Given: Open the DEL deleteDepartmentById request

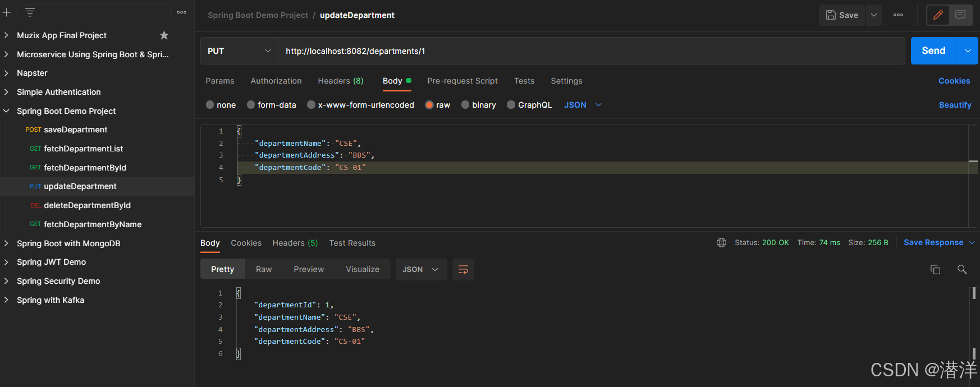Looking at the screenshot, I should (x=80, y=205).
